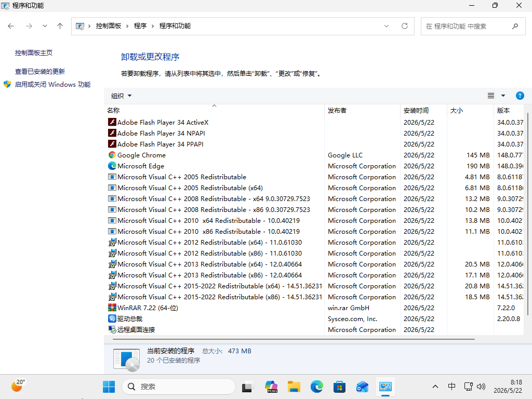532x399 pixels.
Task: Click the Adobe Flash Player 34 PPAPI icon
Action: point(112,144)
